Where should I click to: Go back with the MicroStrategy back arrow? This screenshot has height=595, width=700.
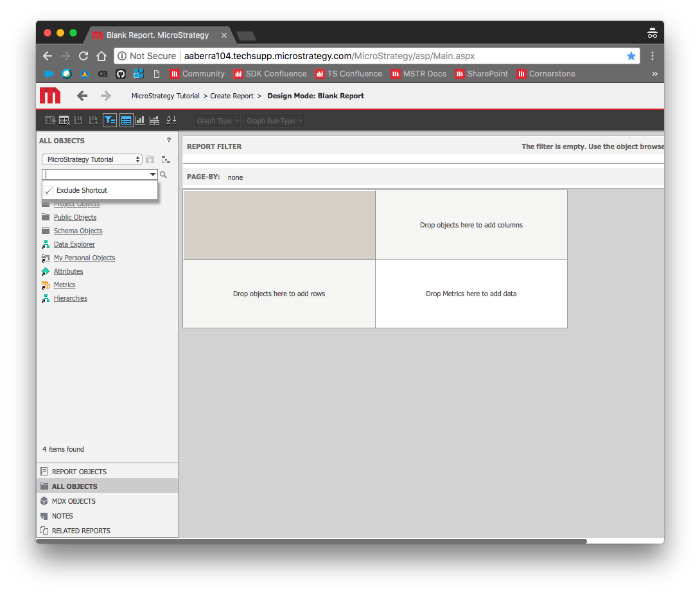pyautogui.click(x=82, y=96)
